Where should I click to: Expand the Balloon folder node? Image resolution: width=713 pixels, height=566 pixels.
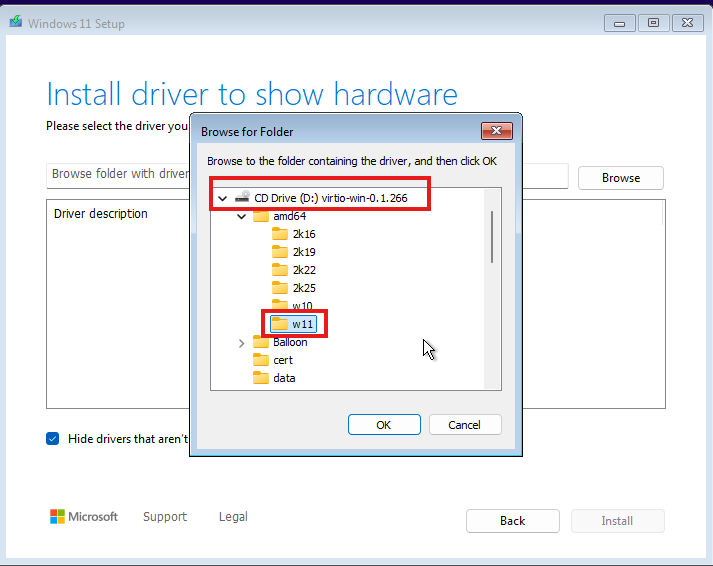[241, 342]
